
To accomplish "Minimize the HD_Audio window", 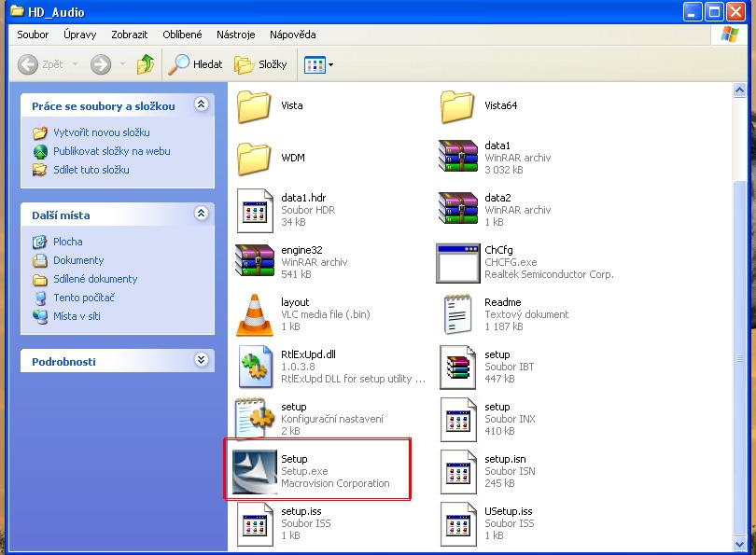I will (693, 12).
